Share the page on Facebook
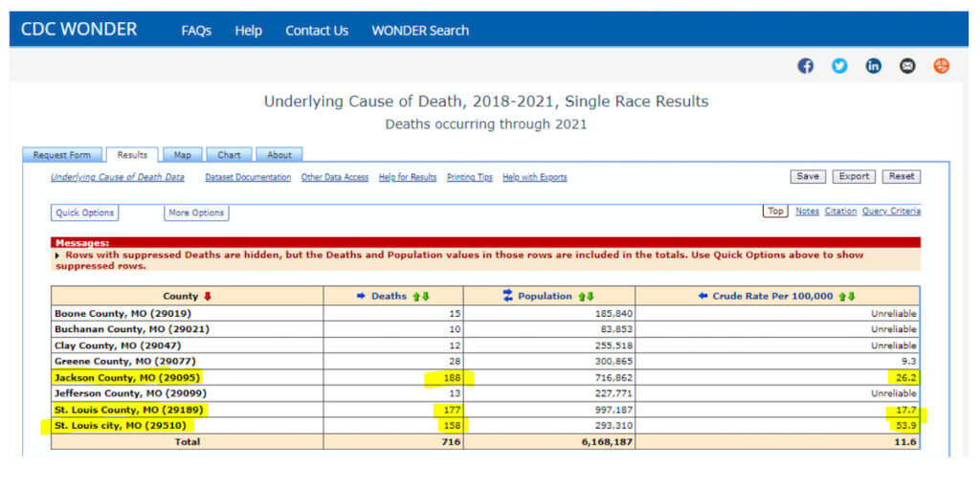 coord(806,66)
